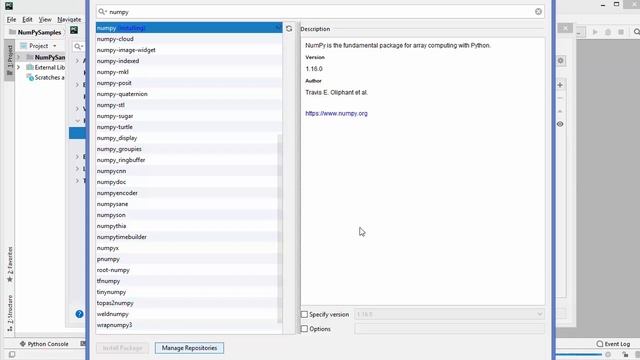The image size is (640, 360).
Task: Open Z: Structure side tab
Action: tap(10, 313)
